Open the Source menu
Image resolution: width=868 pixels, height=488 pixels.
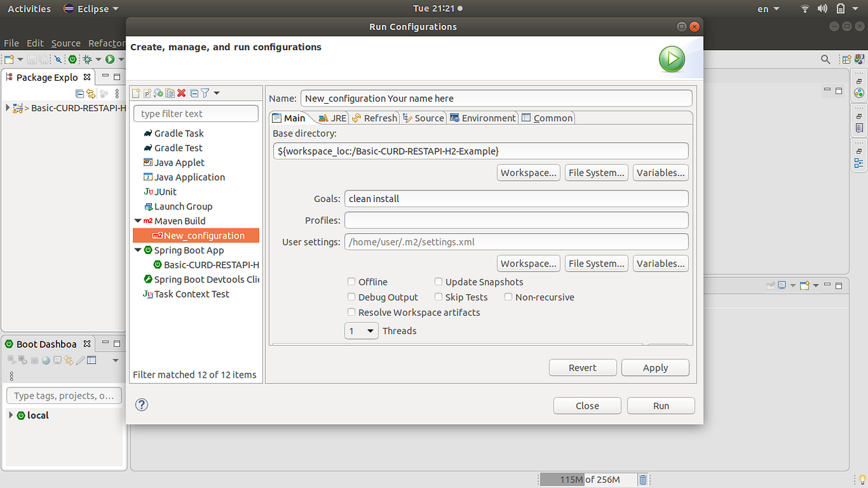click(x=66, y=43)
